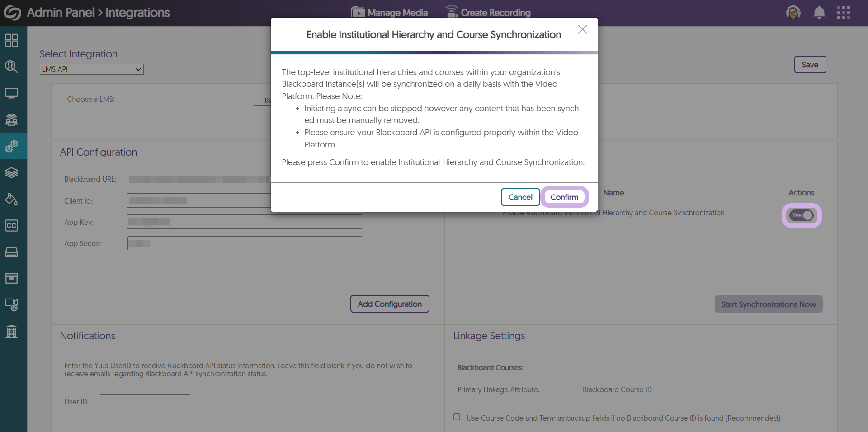Open the archive box sidebar icon
The height and width of the screenshot is (432, 868).
(x=11, y=278)
